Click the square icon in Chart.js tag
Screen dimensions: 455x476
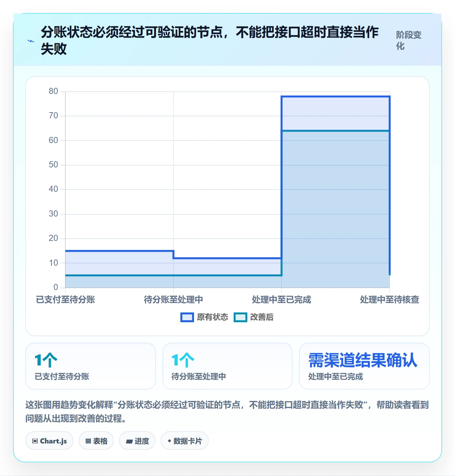pyautogui.click(x=35, y=441)
